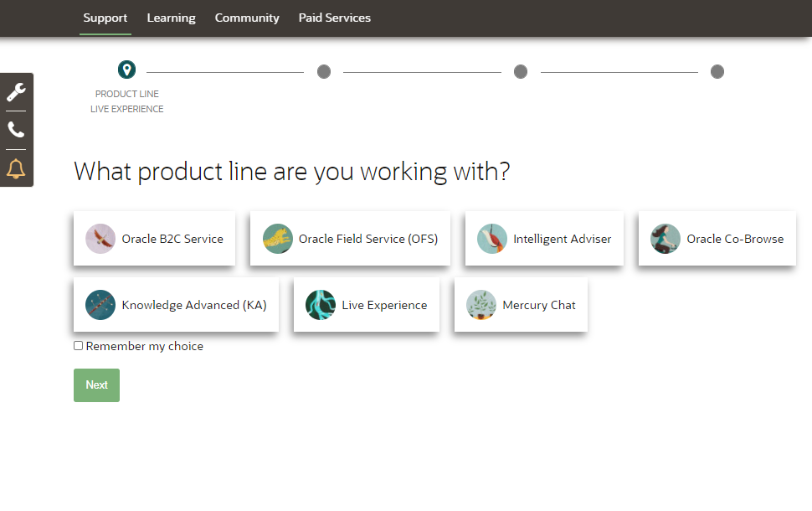Screen dimensions: 812x511
Task: Check the Remember my choice box
Action: (x=78, y=346)
